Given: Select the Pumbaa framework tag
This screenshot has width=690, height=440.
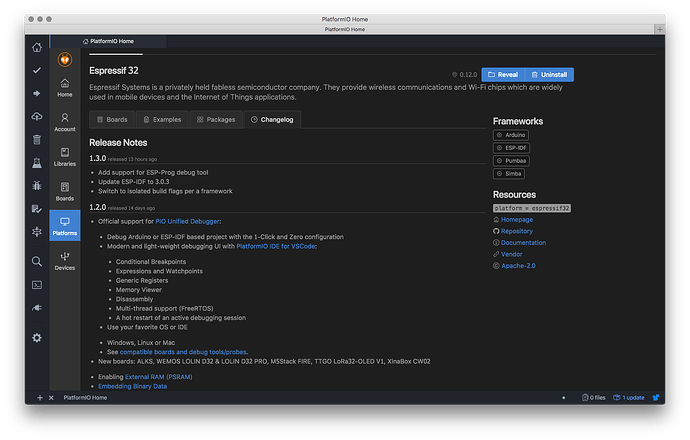Looking at the screenshot, I should (511, 161).
